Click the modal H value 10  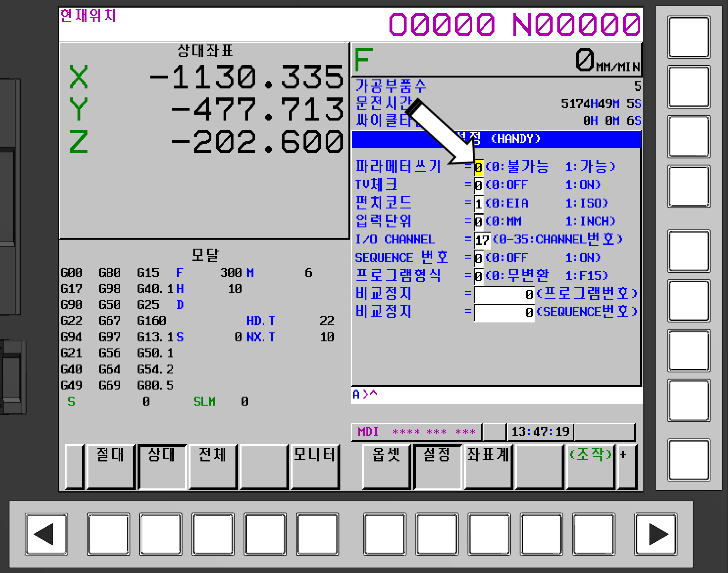pyautogui.click(x=235, y=289)
